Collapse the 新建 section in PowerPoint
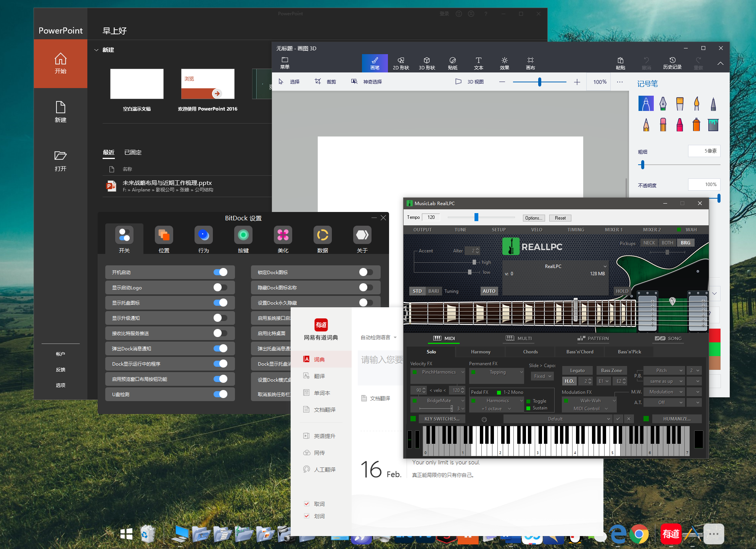 tap(96, 50)
